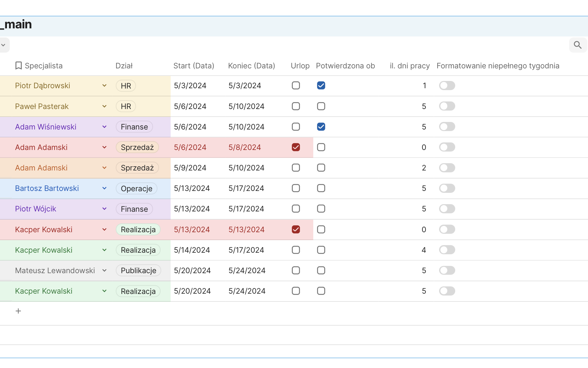The height and width of the screenshot is (368, 588).
Task: Click the Publikacje department tag
Action: tap(138, 271)
